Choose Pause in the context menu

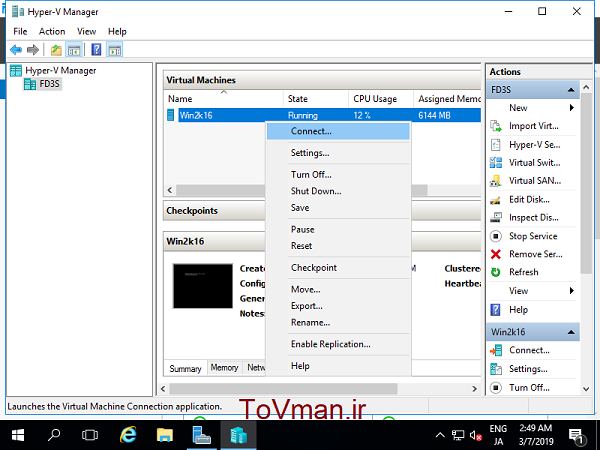[x=338, y=229]
